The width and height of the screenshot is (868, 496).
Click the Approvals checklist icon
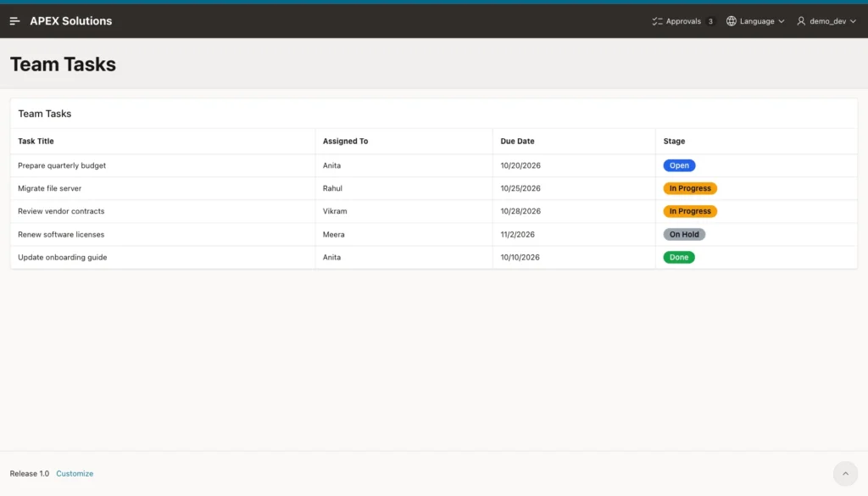[657, 21]
